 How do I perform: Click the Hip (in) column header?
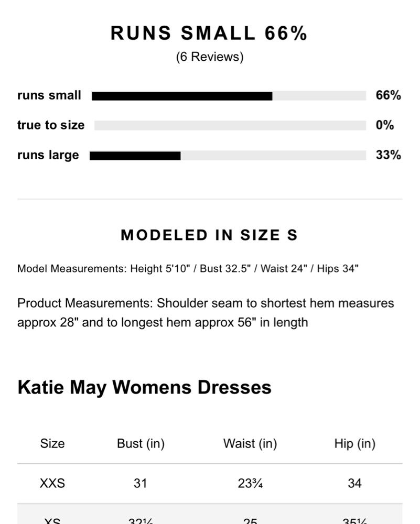[355, 444]
